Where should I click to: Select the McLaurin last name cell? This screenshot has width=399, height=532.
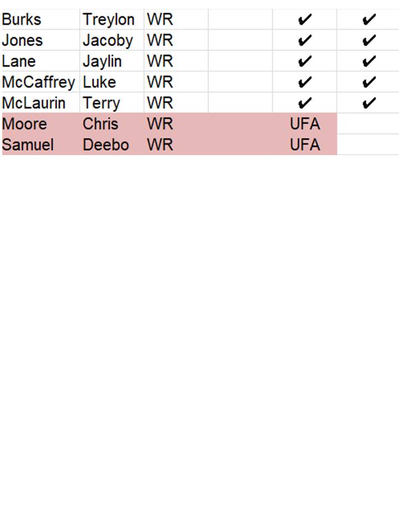pyautogui.click(x=34, y=103)
